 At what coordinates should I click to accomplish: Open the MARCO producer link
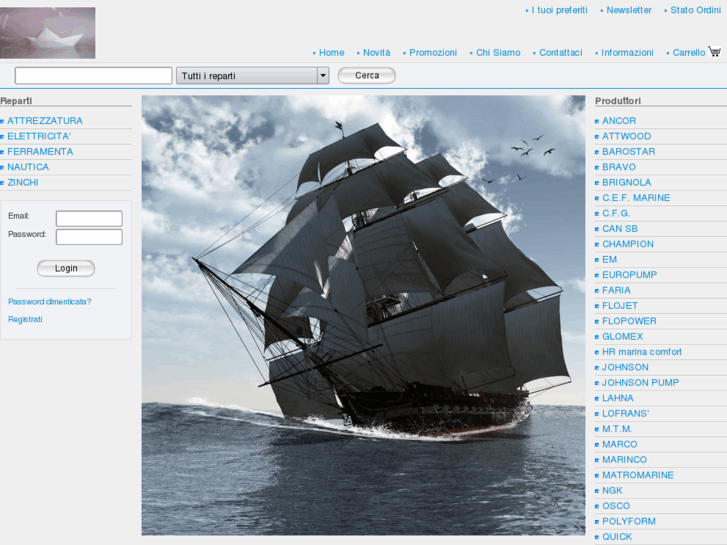tap(619, 444)
